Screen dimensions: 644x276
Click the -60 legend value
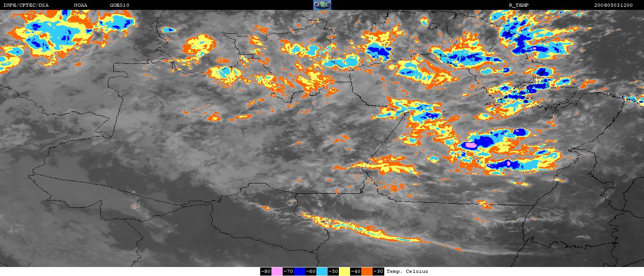311,272
